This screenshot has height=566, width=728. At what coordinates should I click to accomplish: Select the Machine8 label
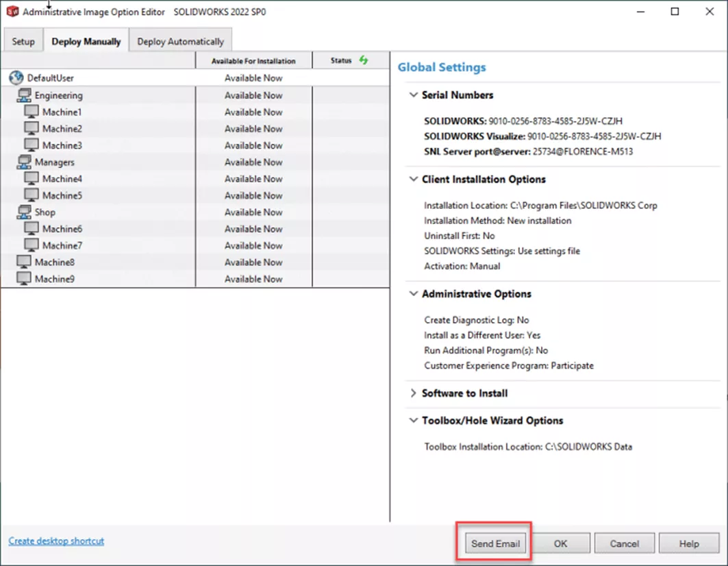pyautogui.click(x=54, y=262)
